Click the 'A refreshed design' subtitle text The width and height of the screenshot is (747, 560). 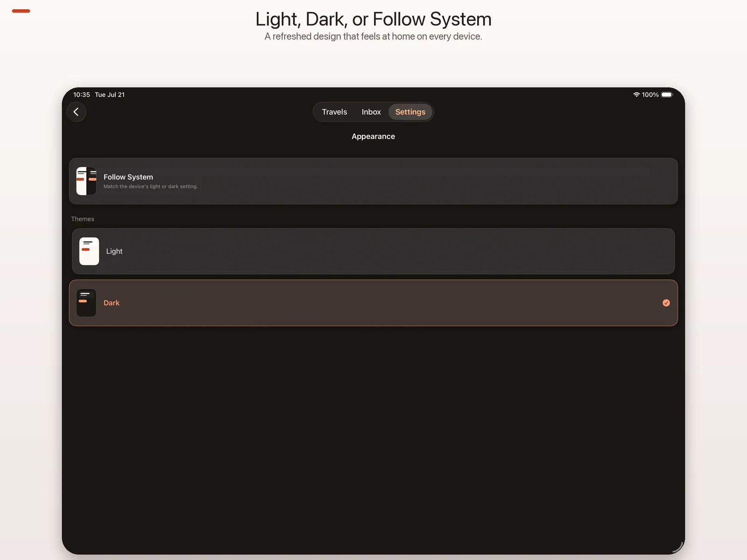(373, 36)
